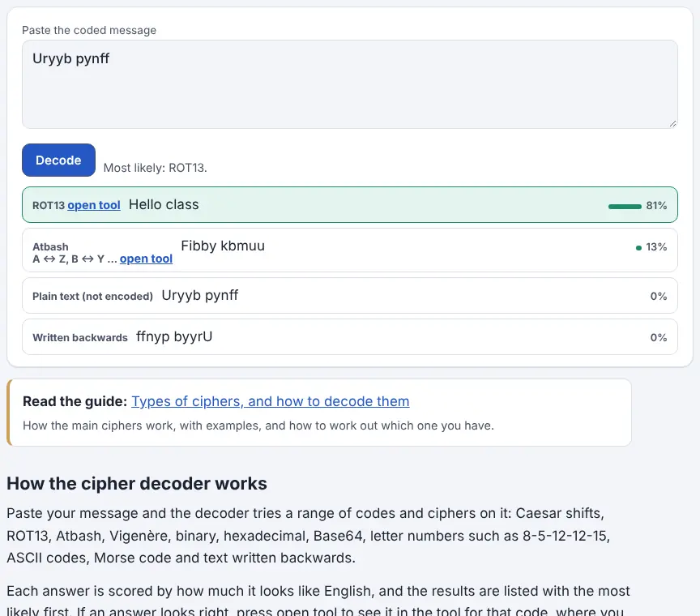Image resolution: width=700 pixels, height=616 pixels.
Task: Click the 'Most likely: ROT13.' status text
Action: coord(156,168)
